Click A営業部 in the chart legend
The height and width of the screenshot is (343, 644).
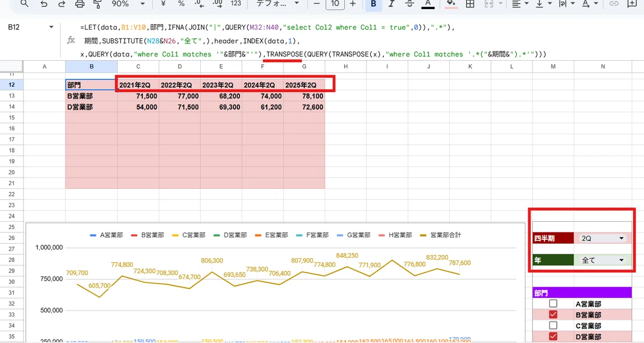106,235
